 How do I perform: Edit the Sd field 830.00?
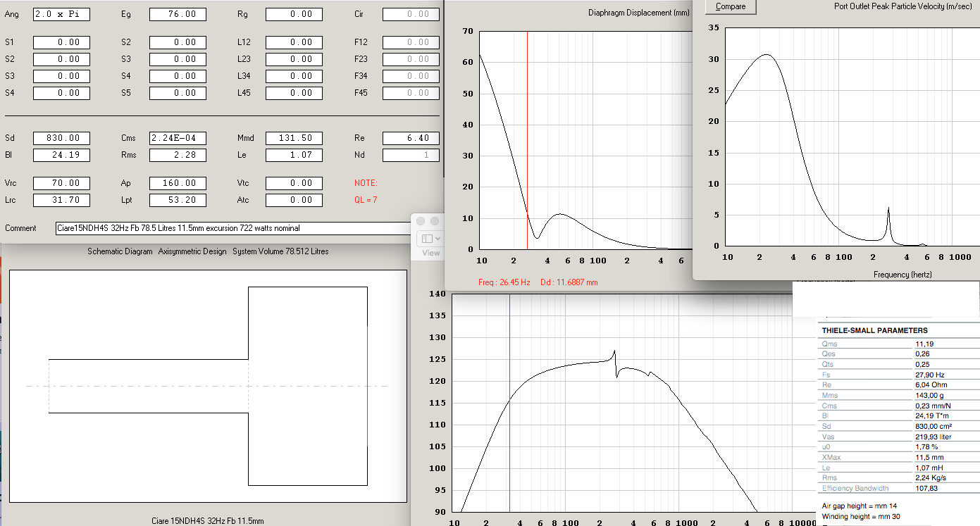[x=61, y=138]
